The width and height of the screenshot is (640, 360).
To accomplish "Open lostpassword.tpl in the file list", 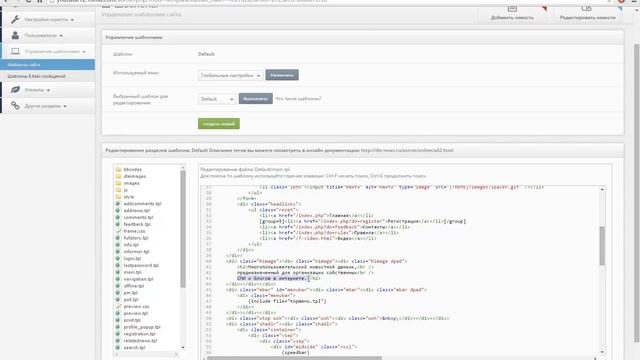I will tap(141, 265).
